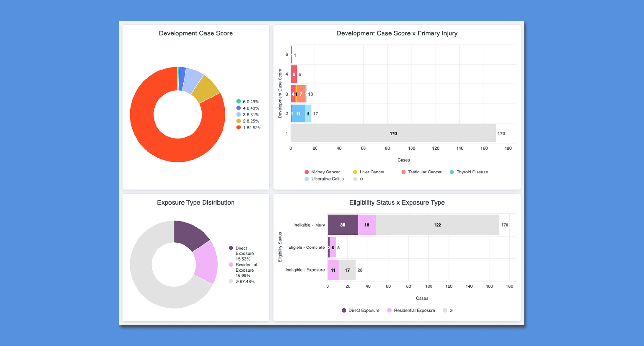Toggle the Direct Exposure legend in Eligibility chart
The height and width of the screenshot is (346, 644).
tap(361, 311)
